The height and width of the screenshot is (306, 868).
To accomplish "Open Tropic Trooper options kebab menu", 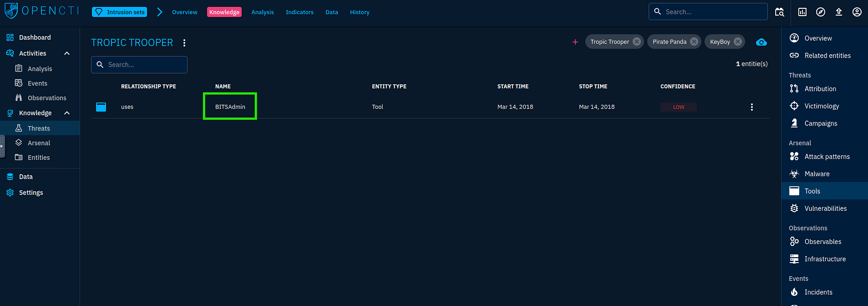I will point(184,43).
